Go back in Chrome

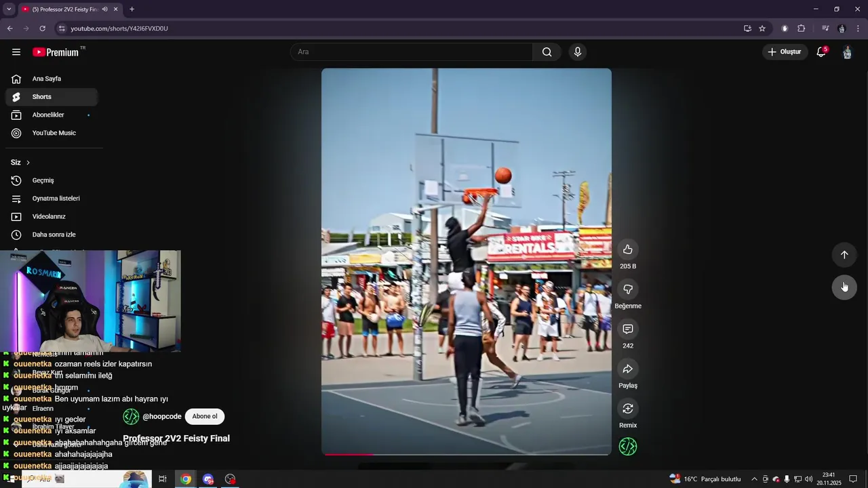(x=9, y=28)
